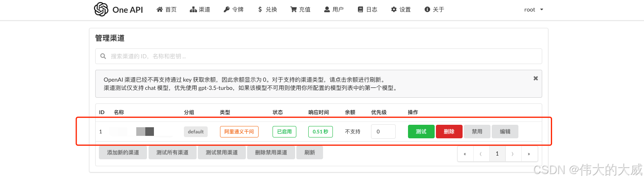Go to last page with » arrow
This screenshot has height=181, width=644.
coord(529,154)
